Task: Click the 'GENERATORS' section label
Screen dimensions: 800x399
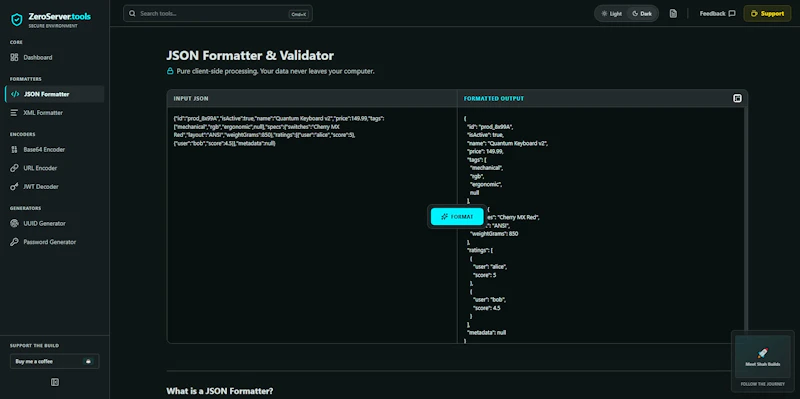Action: click(26, 208)
